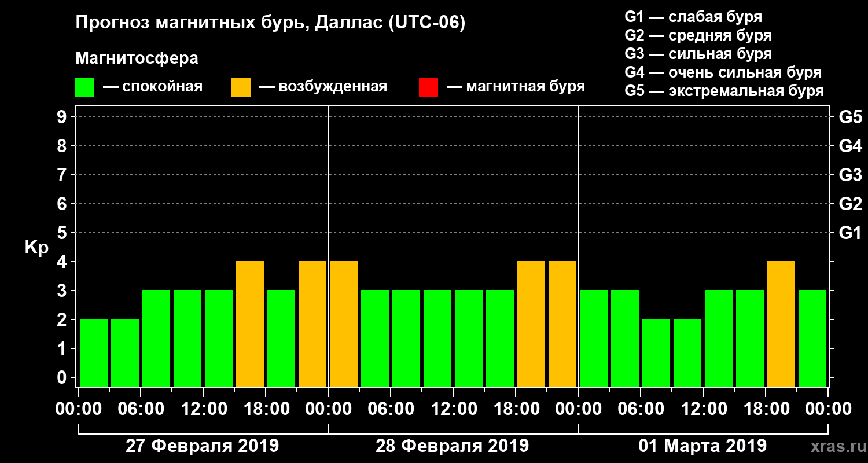Click the 28 Февраля 00:00–03:00 orange bar
This screenshot has width=868, height=463.
point(344,324)
